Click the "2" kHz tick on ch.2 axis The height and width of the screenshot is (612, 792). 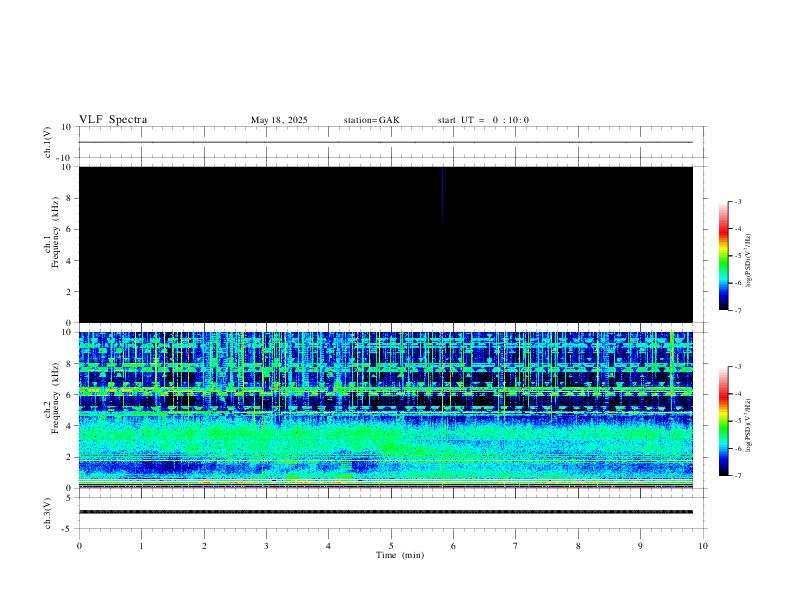69,457
